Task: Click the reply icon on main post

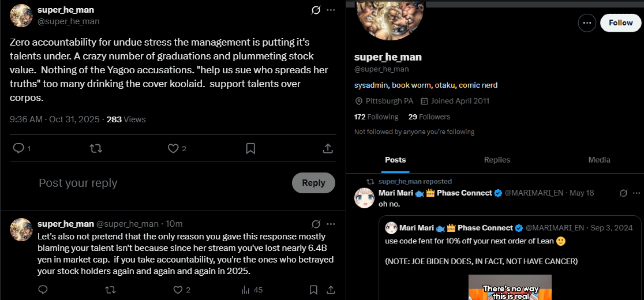Action: [x=18, y=148]
